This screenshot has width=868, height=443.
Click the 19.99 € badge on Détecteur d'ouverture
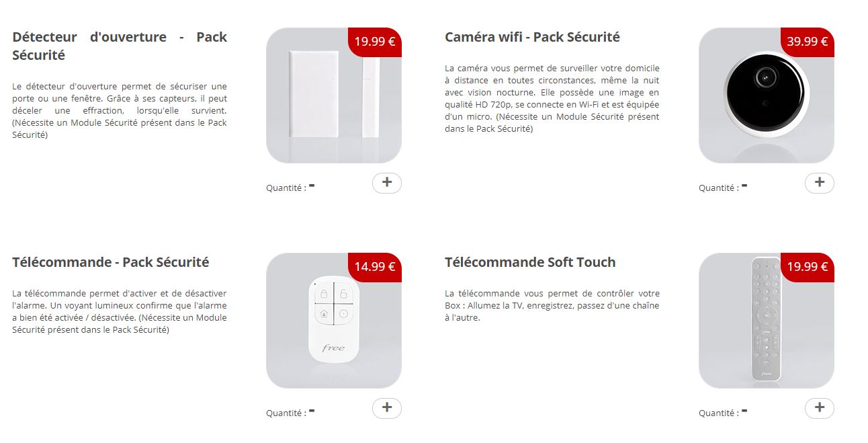374,42
